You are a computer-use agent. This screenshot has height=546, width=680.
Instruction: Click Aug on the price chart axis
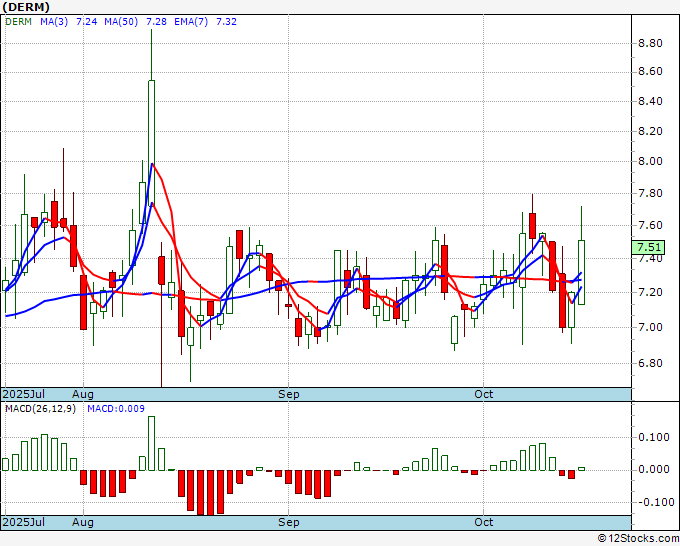coord(83,394)
